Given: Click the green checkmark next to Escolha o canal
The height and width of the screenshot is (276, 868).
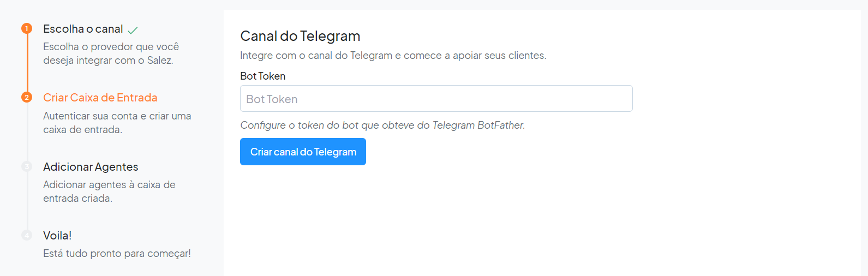Looking at the screenshot, I should click(133, 30).
